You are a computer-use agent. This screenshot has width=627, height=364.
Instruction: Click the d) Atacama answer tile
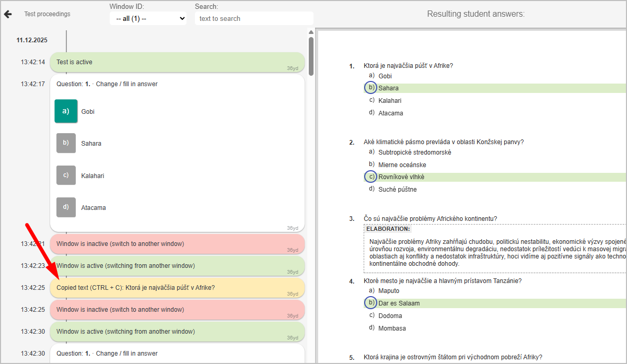point(66,207)
